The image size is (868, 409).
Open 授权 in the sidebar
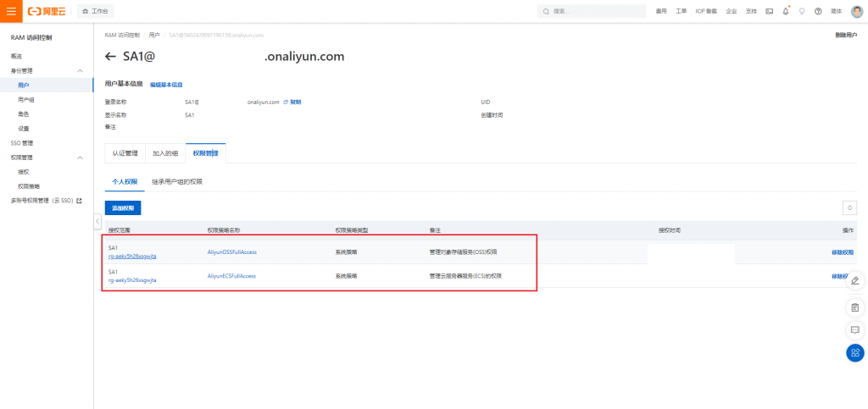click(23, 171)
